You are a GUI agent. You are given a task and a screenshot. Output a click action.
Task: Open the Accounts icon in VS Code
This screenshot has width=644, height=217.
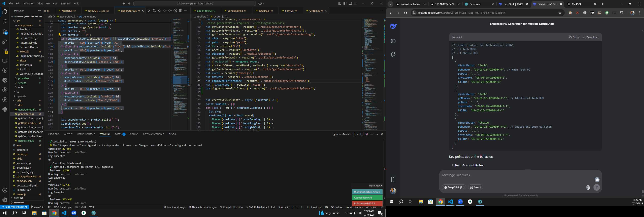5,190
